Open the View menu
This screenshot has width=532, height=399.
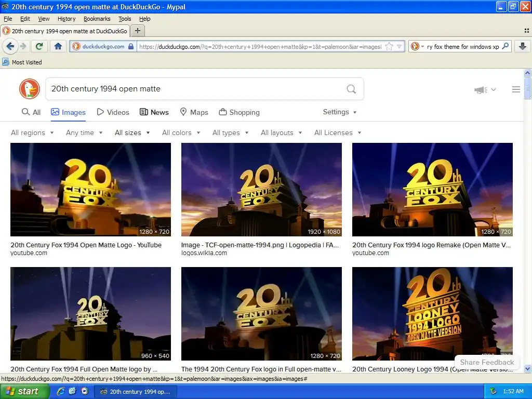coord(44,19)
